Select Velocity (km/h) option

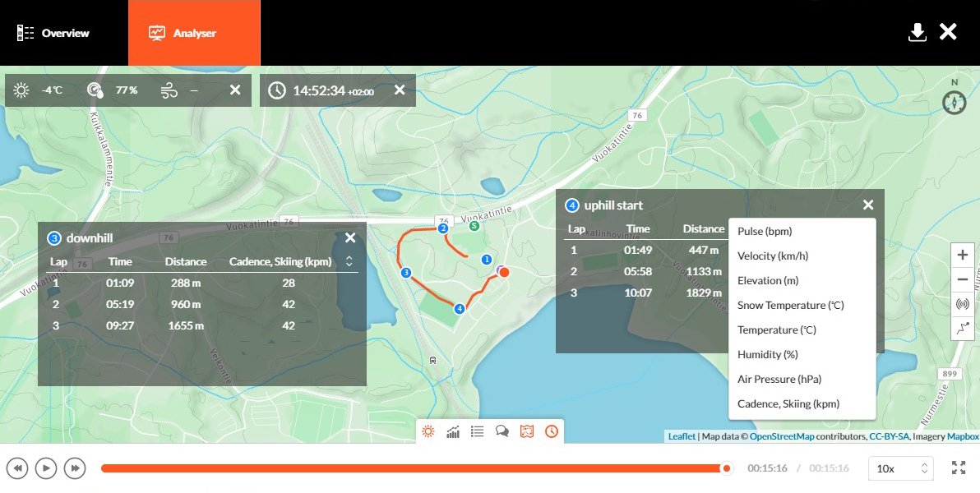tap(802, 256)
